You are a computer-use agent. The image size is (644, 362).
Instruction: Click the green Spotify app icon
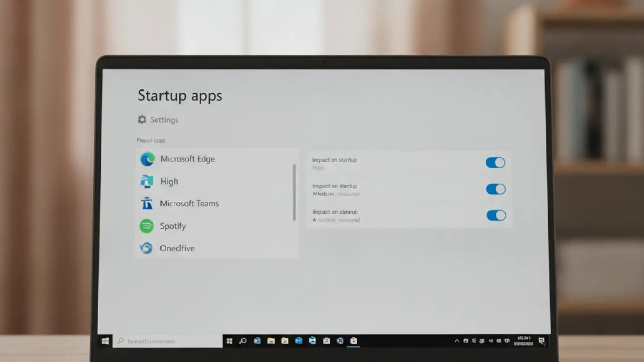pyautogui.click(x=147, y=226)
